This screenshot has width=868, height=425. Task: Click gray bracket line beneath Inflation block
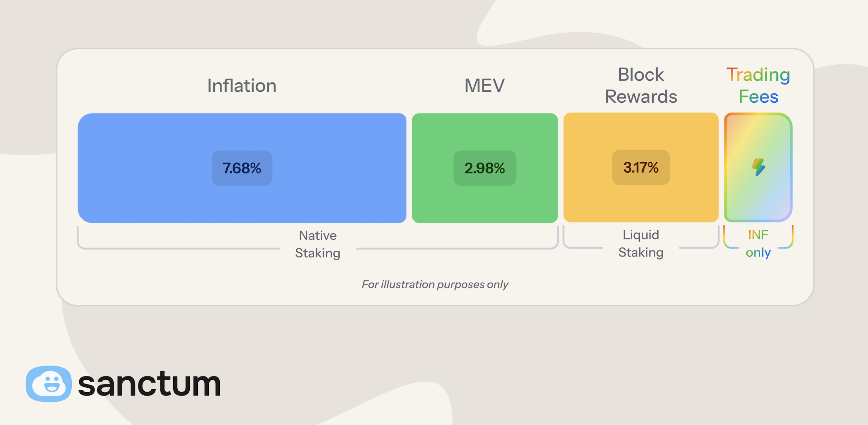pyautogui.click(x=179, y=249)
